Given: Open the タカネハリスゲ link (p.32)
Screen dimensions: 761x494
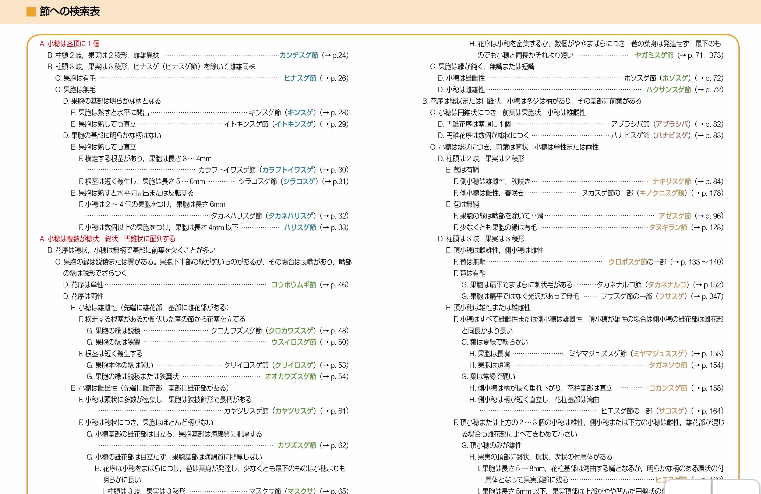Looking at the screenshot, I should tap(291, 216).
